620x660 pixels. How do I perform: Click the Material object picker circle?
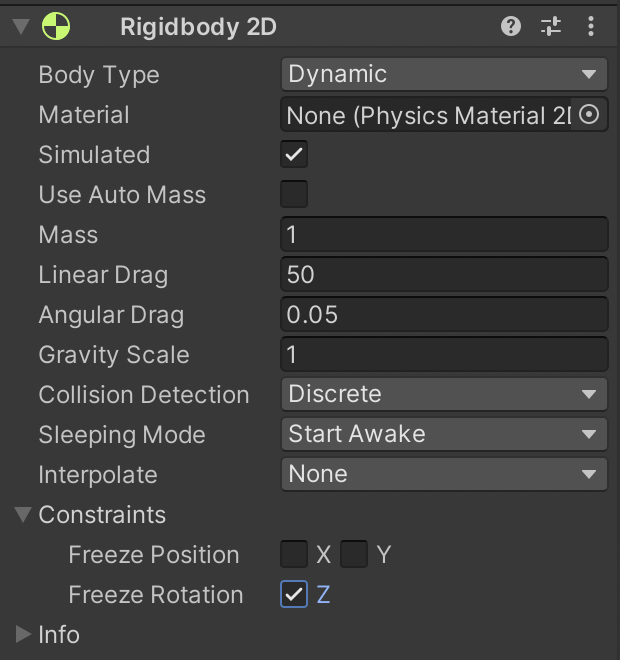click(x=589, y=115)
